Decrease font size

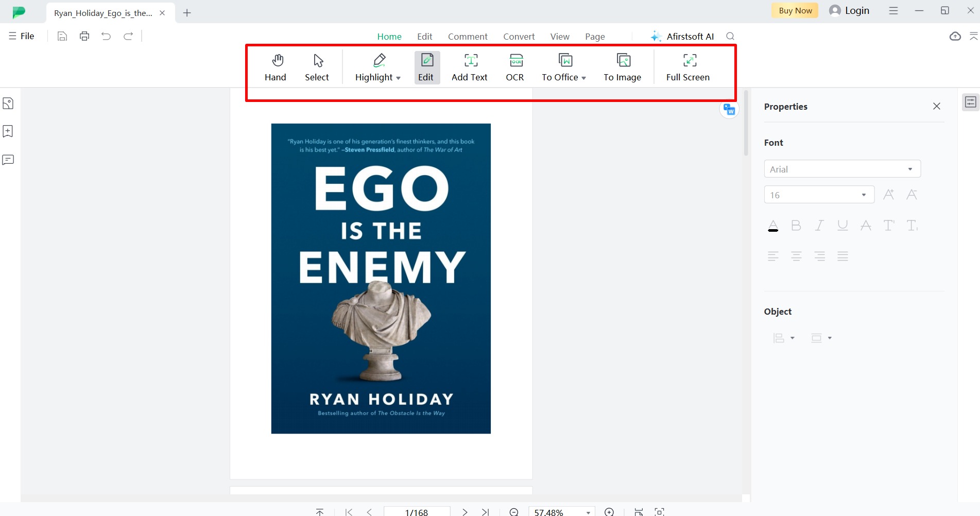[x=912, y=195]
